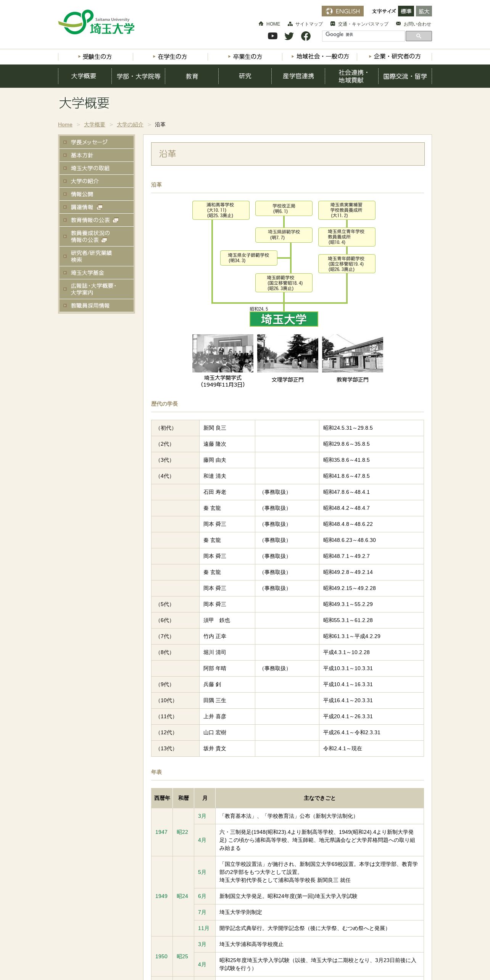Open 埼玉大学の取組 in sidebar
This screenshot has height=980, width=490.
[97, 168]
